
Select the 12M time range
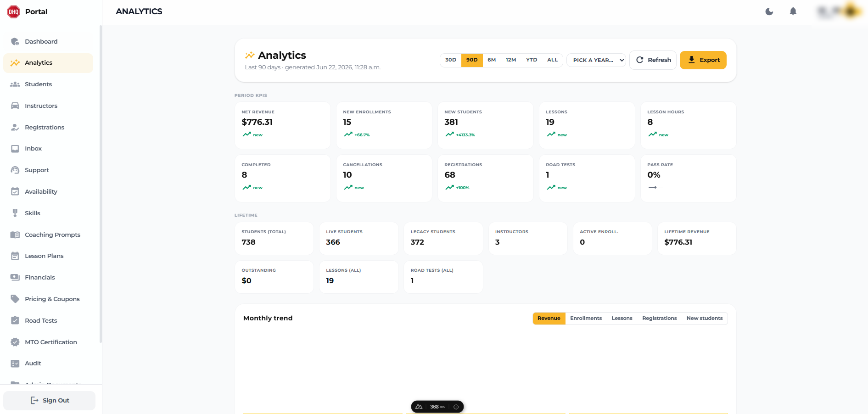point(511,60)
